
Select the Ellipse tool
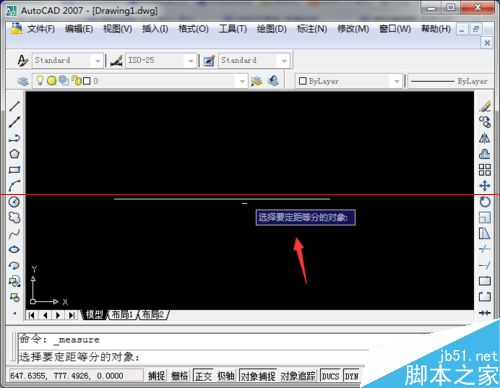pyautogui.click(x=14, y=249)
